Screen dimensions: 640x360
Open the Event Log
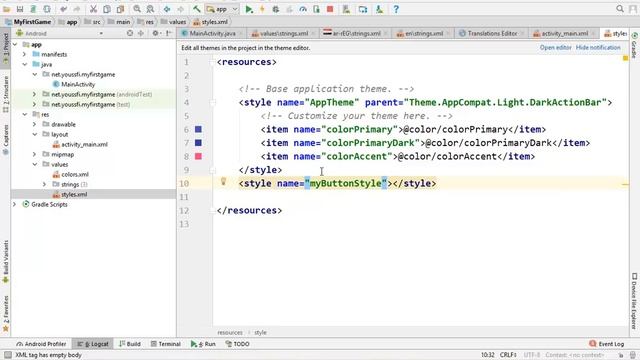point(607,344)
